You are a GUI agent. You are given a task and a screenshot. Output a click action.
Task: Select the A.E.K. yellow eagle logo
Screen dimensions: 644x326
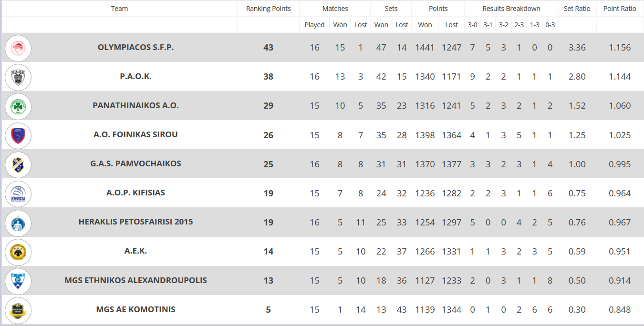click(18, 252)
